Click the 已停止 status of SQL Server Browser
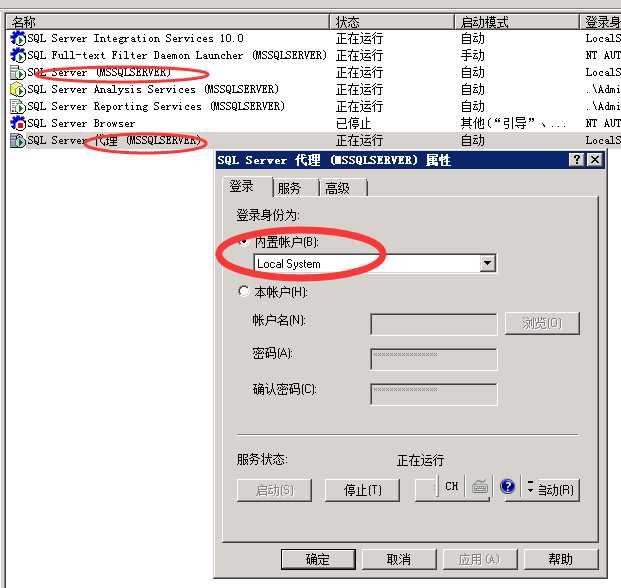Screen dimensions: 621x588 click(353, 124)
